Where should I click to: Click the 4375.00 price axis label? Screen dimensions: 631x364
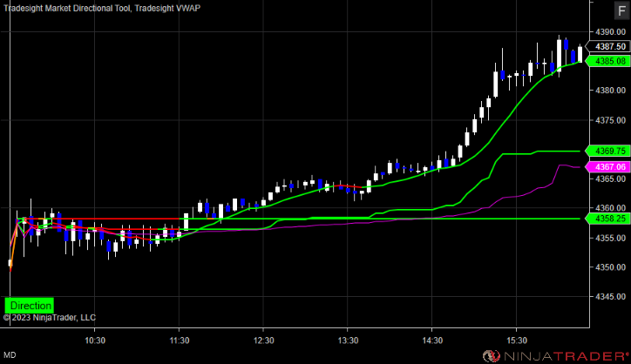(x=610, y=120)
